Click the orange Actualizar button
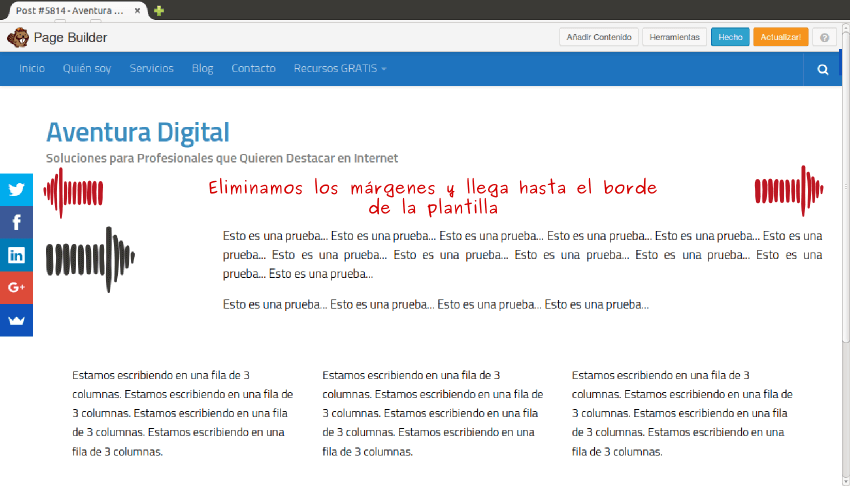The image size is (850, 486). pyautogui.click(x=780, y=37)
